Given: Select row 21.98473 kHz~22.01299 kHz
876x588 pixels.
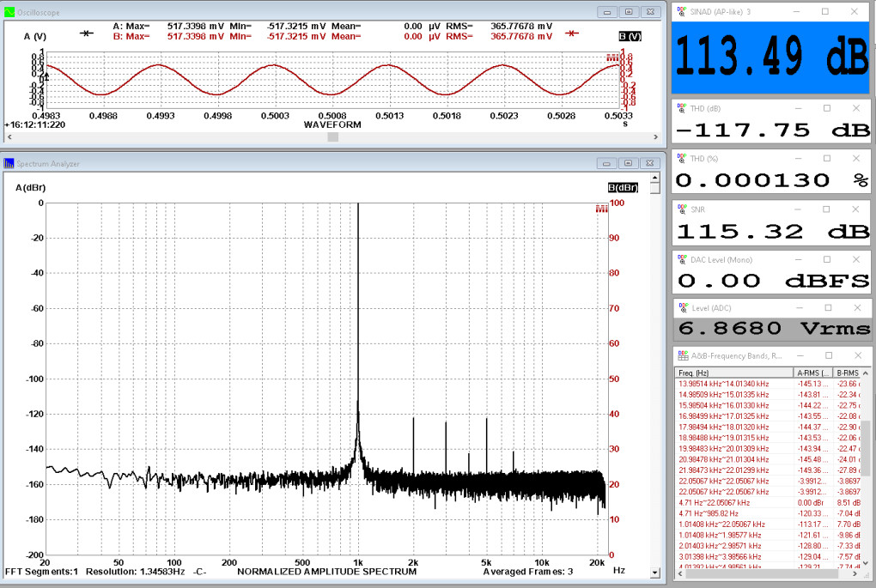Looking at the screenshot, I should coord(768,470).
